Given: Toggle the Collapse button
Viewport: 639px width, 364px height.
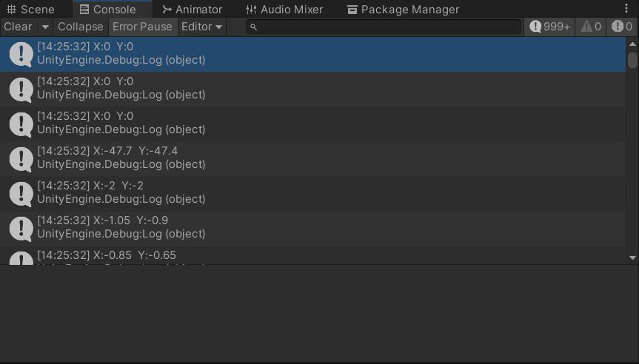Looking at the screenshot, I should (80, 27).
